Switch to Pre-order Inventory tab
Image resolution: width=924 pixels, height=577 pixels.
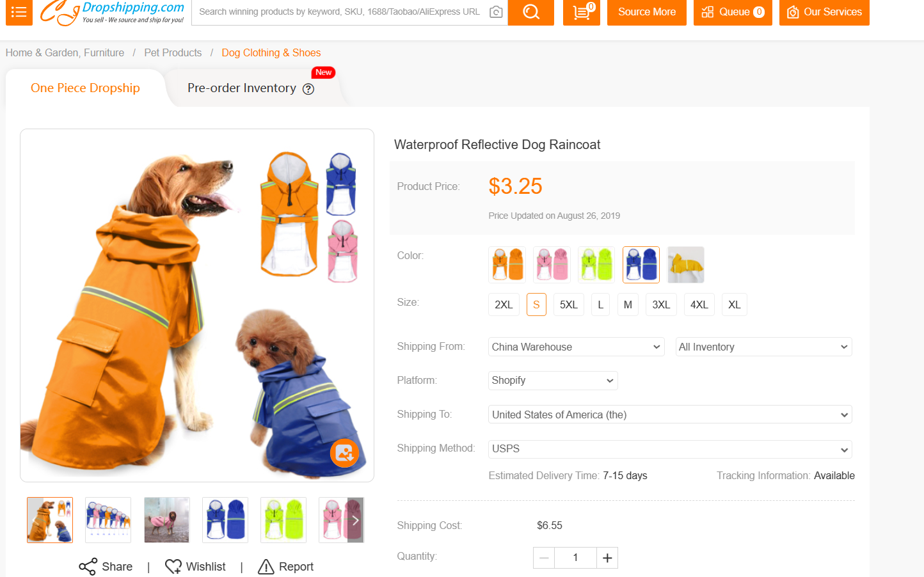pyautogui.click(x=242, y=88)
